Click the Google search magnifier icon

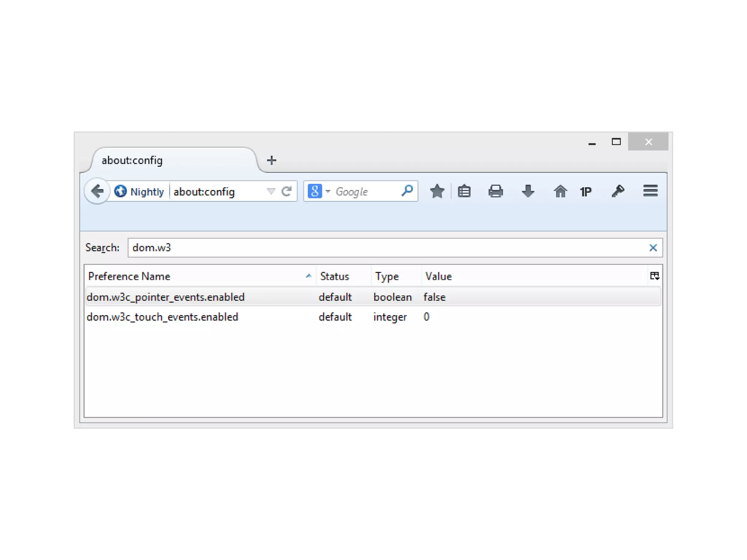(x=407, y=191)
